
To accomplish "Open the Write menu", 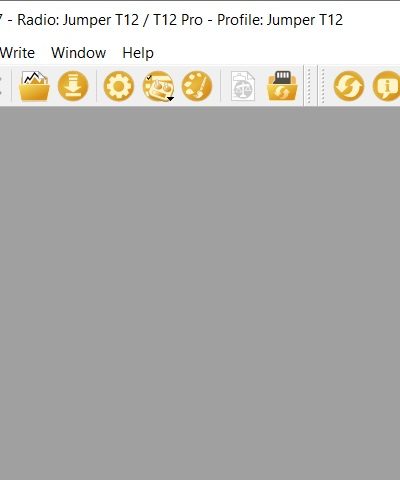I will pos(17,53).
